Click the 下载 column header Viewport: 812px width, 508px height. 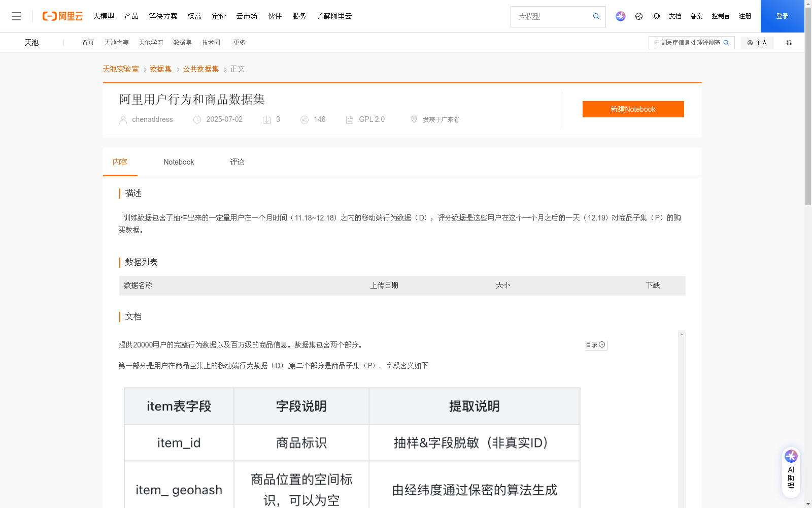[x=653, y=285]
